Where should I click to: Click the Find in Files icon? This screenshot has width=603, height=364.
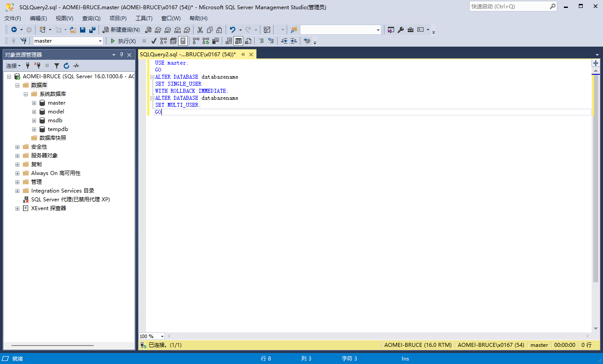pos(293,30)
